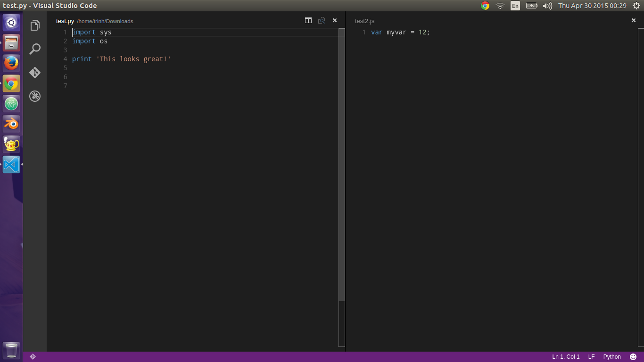Click Visual Studio Code launcher icon
The width and height of the screenshot is (644, 362).
click(x=11, y=165)
